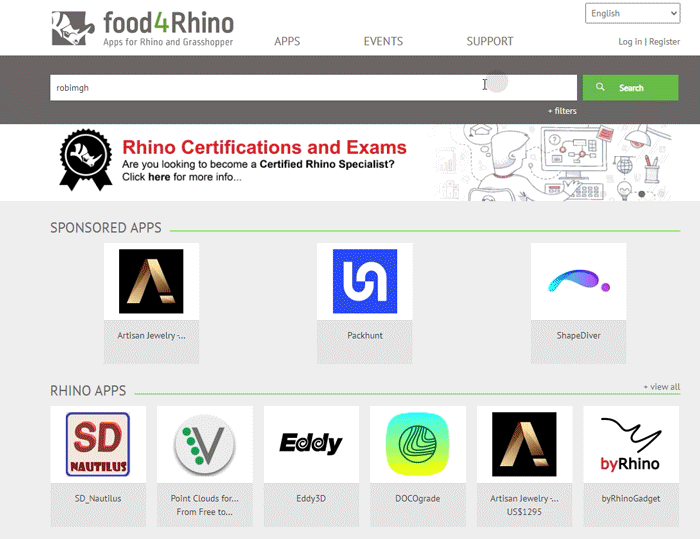The height and width of the screenshot is (539, 700).
Task: Open the APPS menu
Action: (x=287, y=42)
